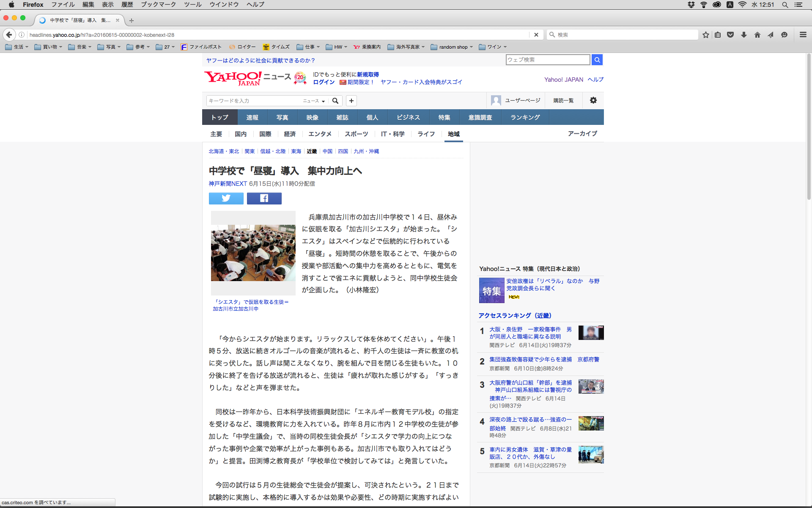812x508 pixels.
Task: Expand the 生活 bookmarks folder
Action: point(17,47)
